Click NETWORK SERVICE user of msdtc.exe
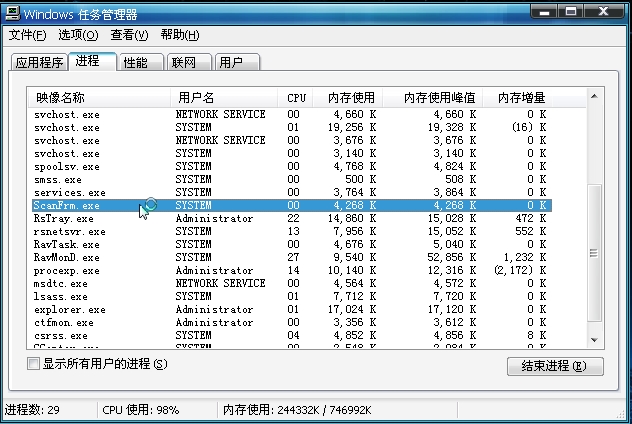Viewport: 632px width, 424px height. point(220,283)
